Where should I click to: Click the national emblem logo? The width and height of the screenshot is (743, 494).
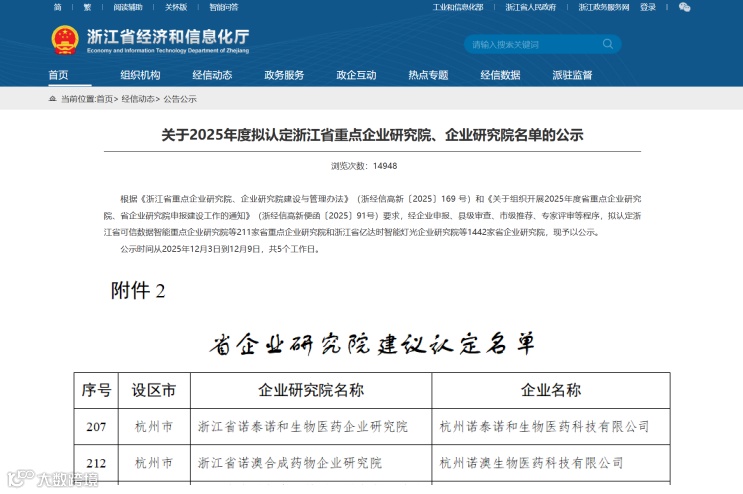pyautogui.click(x=65, y=40)
